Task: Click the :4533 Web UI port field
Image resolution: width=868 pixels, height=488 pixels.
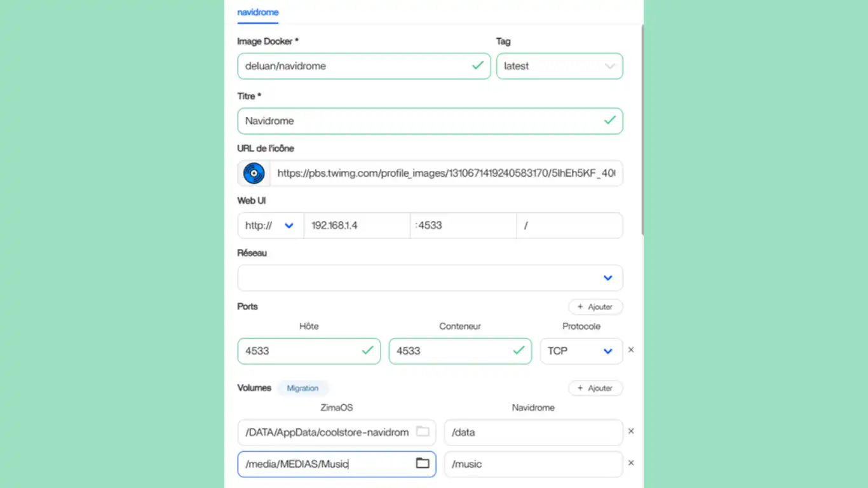Action: coord(463,225)
